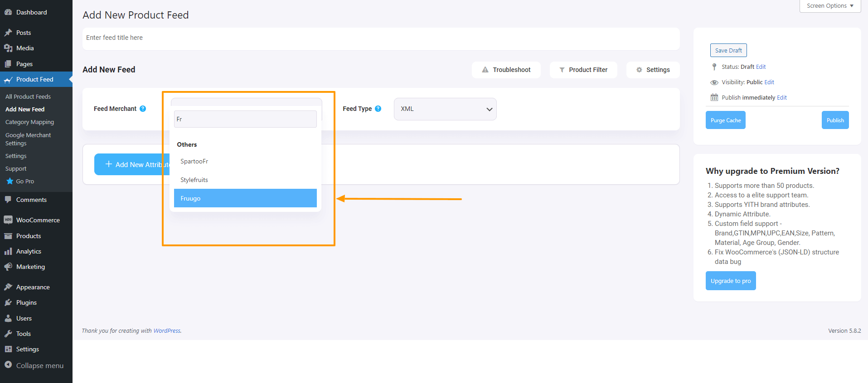Viewport: 868px width, 383px height.
Task: Click the Users person icon
Action: click(8, 318)
